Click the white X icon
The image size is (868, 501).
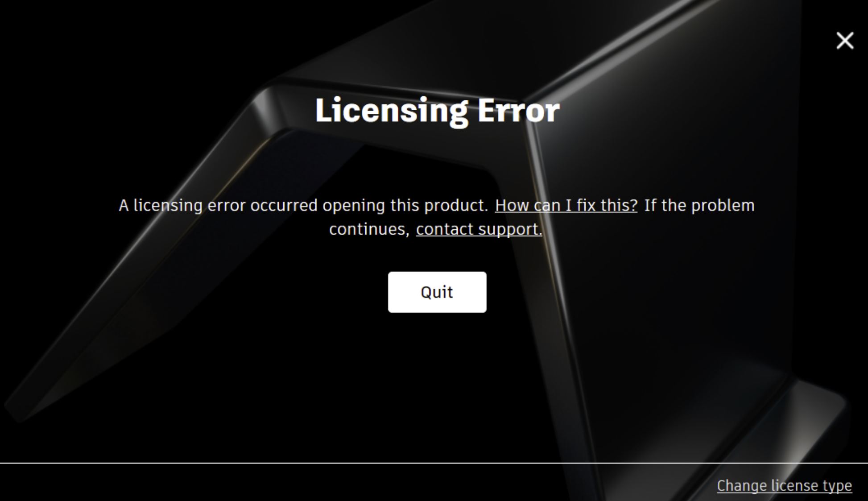point(844,41)
